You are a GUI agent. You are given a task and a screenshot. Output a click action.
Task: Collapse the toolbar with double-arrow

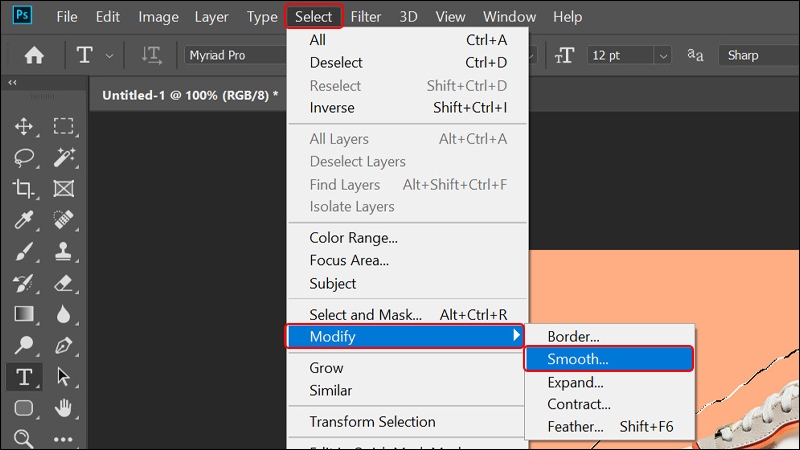[x=12, y=82]
